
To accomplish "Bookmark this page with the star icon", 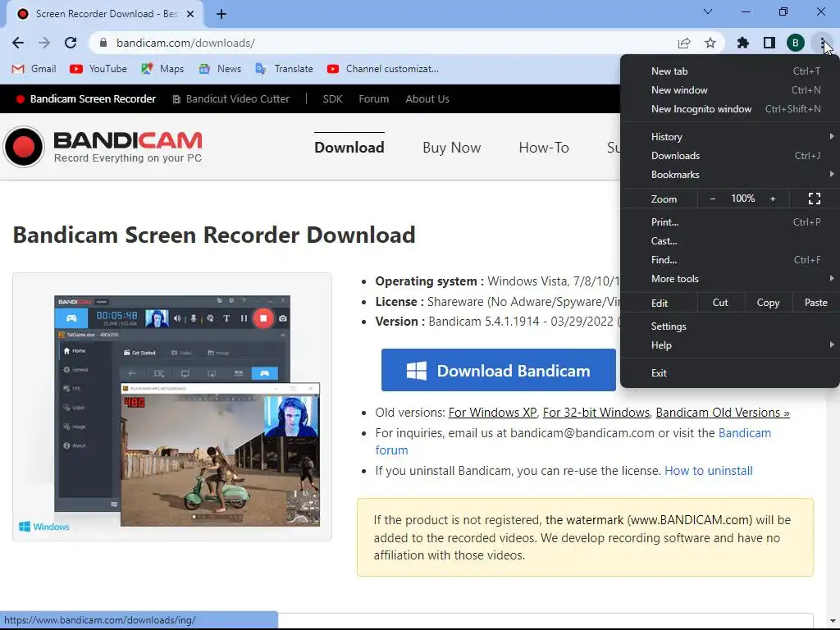I will click(x=710, y=43).
